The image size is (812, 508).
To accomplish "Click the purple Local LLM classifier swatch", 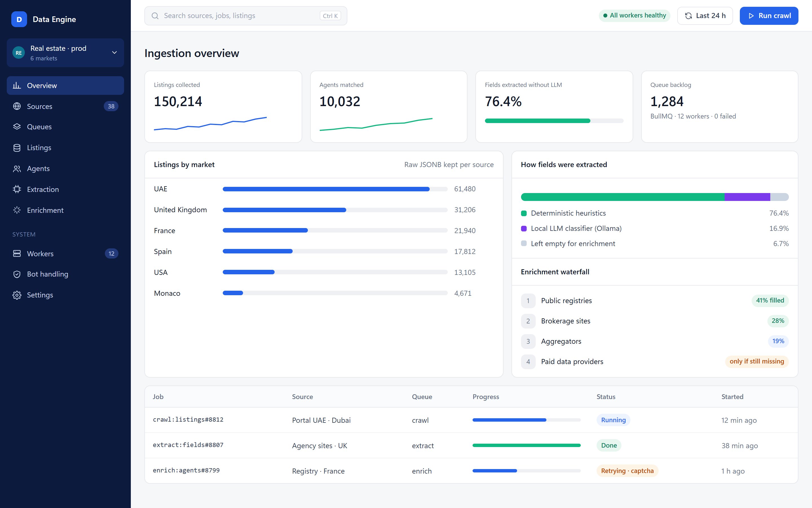I will (524, 229).
